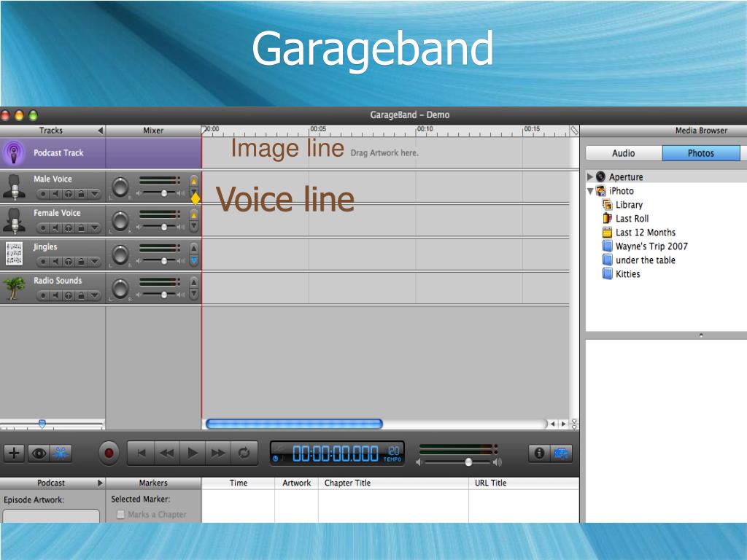Show automation for Radio Sounds track
Image resolution: width=747 pixels, height=560 pixels.
click(94, 296)
